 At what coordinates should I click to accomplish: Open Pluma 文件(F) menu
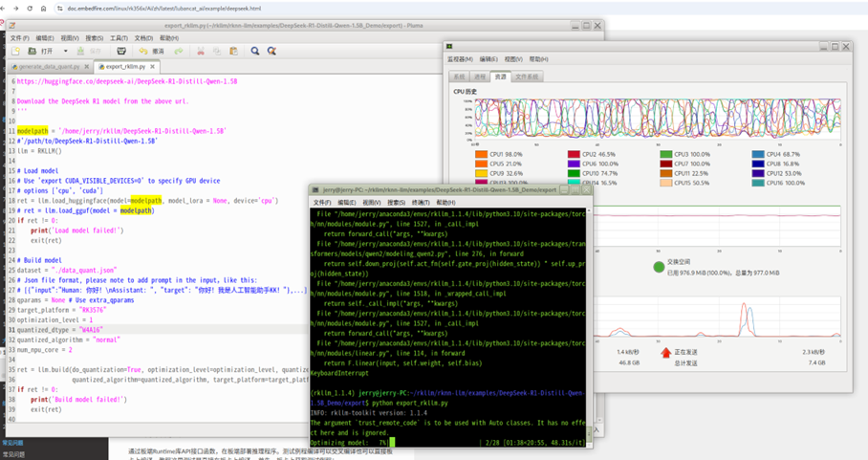19,38
